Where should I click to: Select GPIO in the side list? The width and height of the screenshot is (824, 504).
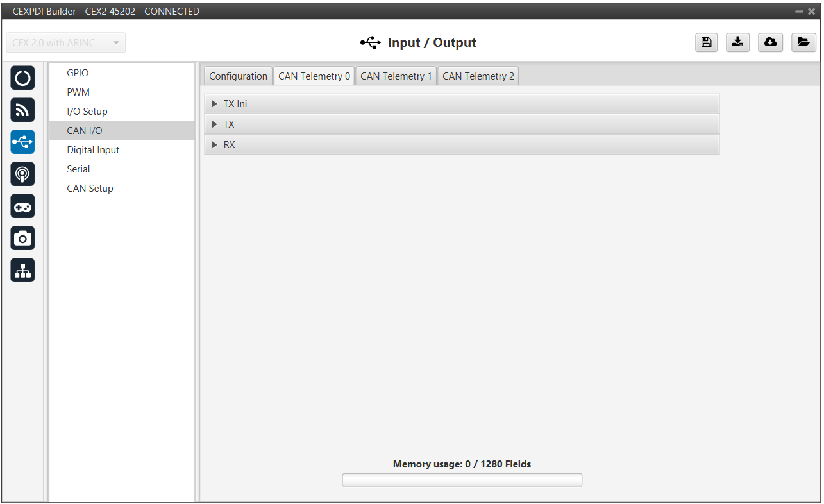tap(78, 73)
